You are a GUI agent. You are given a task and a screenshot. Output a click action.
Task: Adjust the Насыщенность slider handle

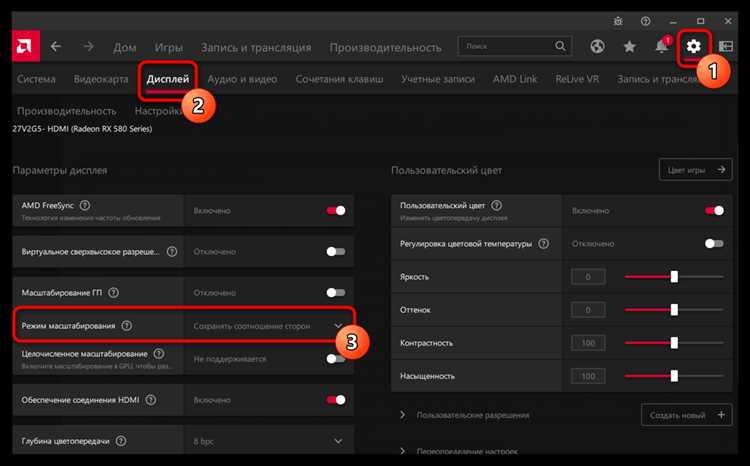pos(674,376)
